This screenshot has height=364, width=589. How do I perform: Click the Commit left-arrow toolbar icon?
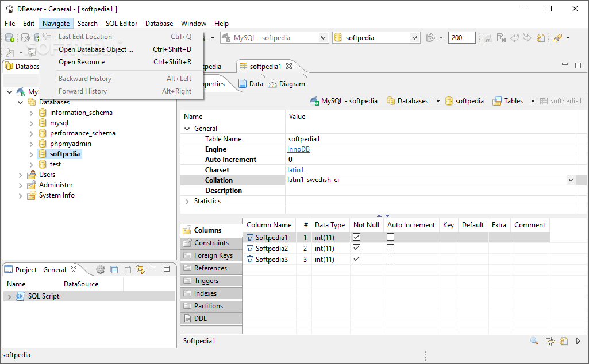(x=514, y=38)
